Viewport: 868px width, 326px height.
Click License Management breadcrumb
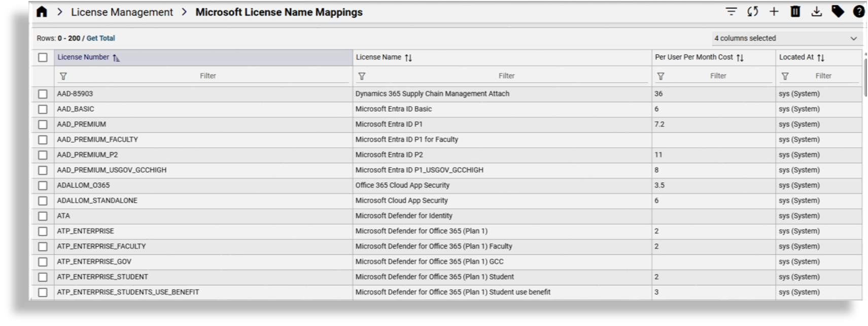(x=122, y=12)
